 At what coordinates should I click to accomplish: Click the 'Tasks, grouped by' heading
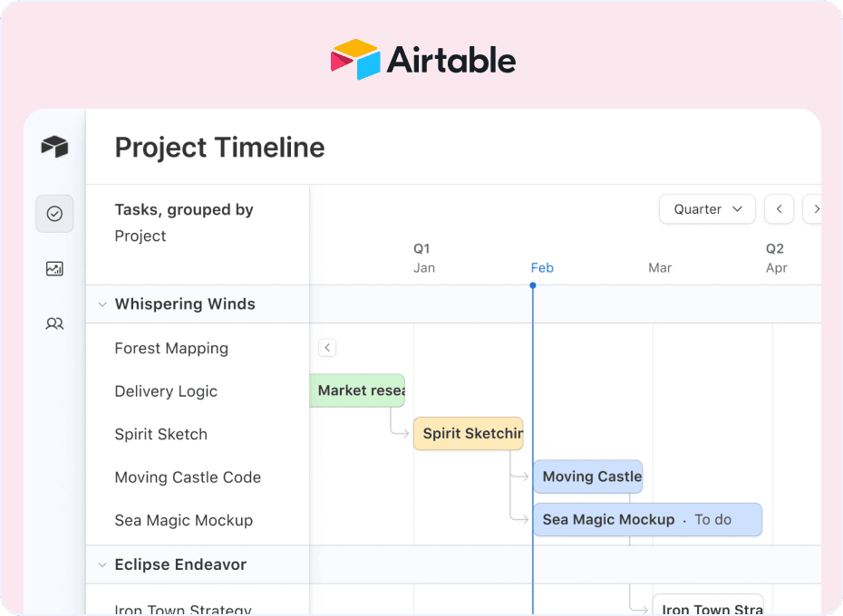(183, 209)
